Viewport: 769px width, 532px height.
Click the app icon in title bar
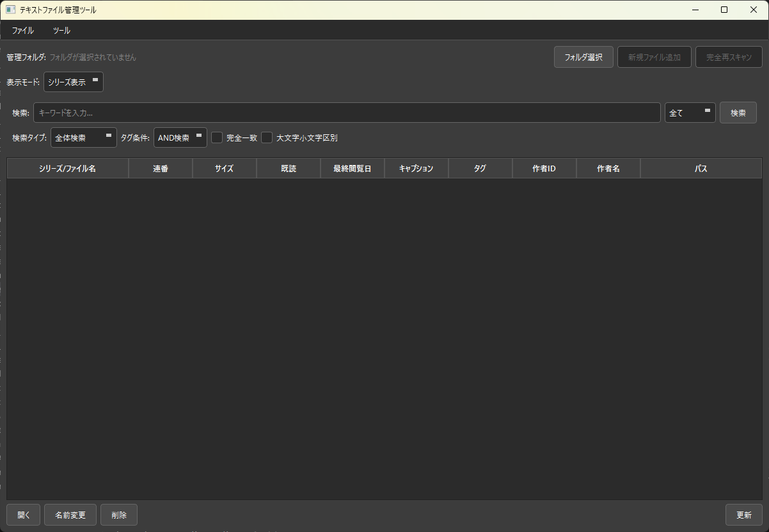click(10, 10)
